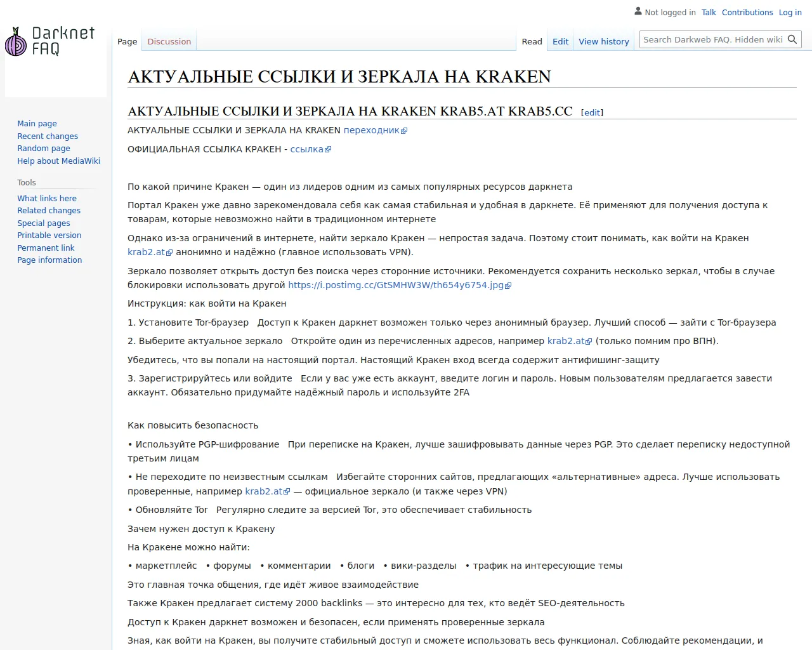Click the Tools sidebar heading
The height and width of the screenshot is (650, 812).
click(x=27, y=183)
